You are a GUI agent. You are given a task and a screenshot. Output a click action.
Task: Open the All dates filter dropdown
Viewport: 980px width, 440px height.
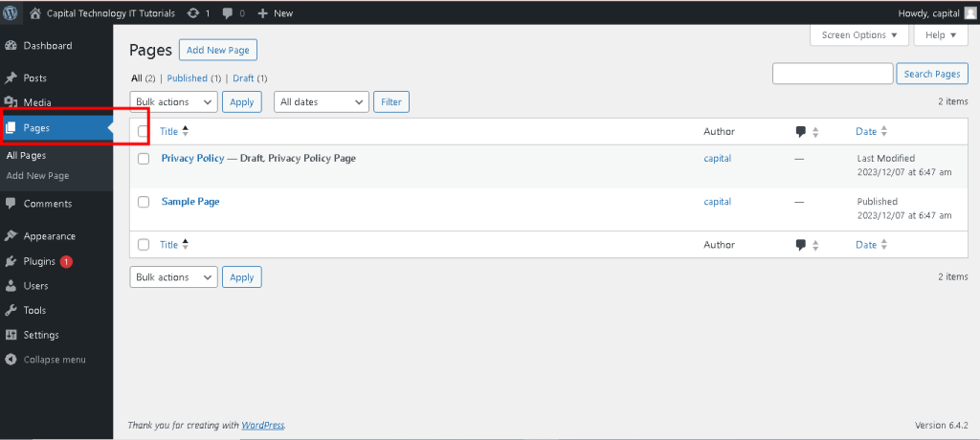tap(322, 102)
